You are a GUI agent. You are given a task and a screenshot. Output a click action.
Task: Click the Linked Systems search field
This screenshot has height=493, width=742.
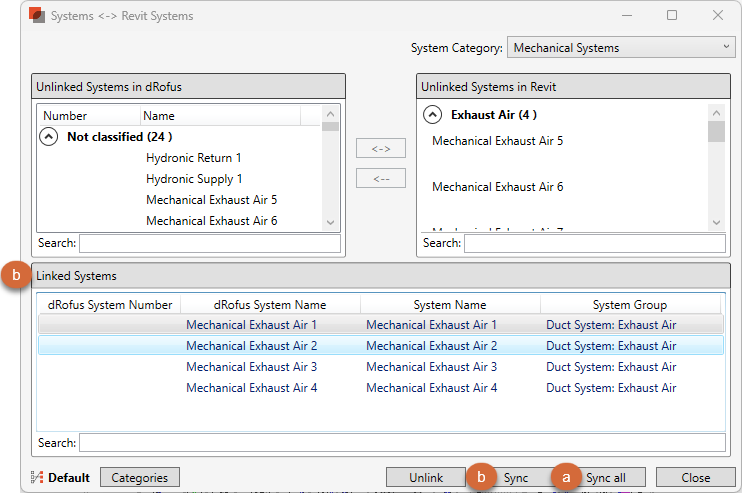tap(402, 442)
